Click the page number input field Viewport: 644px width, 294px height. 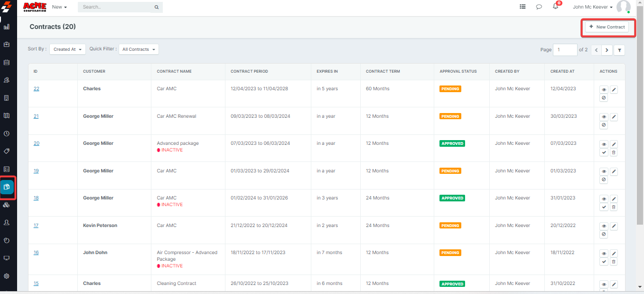point(565,50)
